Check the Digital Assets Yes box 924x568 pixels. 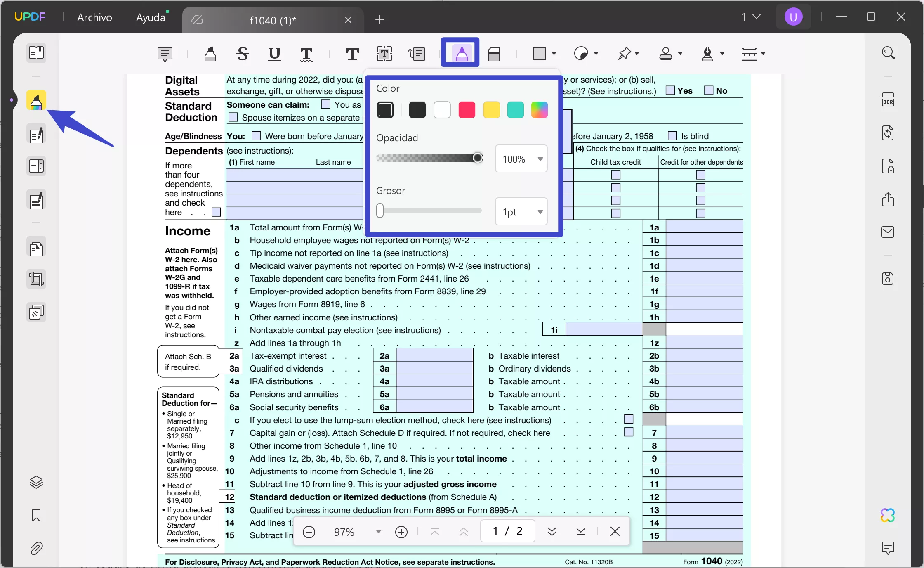(x=671, y=90)
